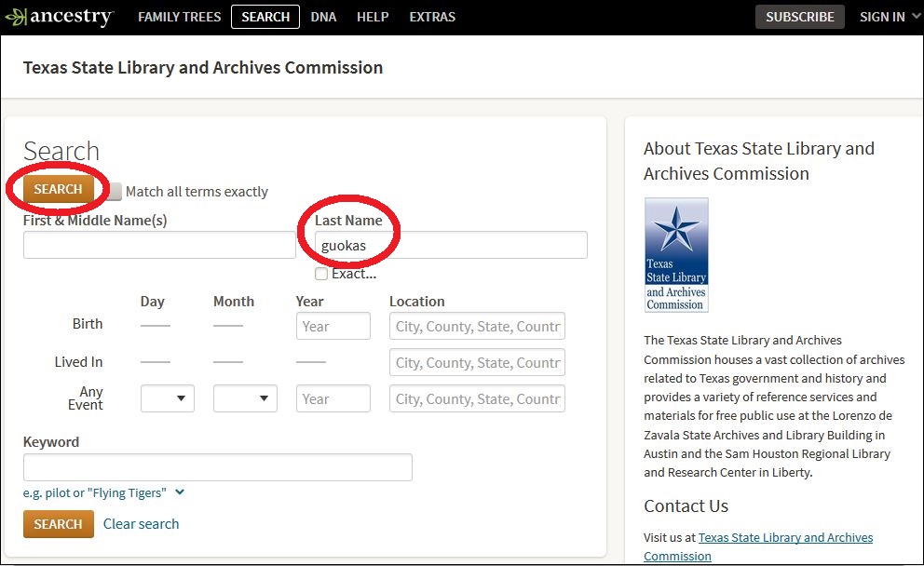
Task: Click the Birth Year field
Action: tap(333, 327)
